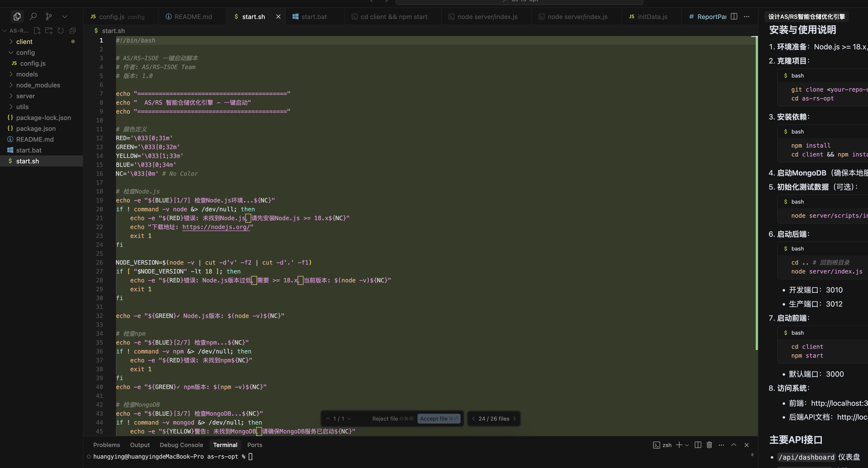Kill terminal with trash icon
The height and width of the screenshot is (468, 868).
(x=709, y=445)
